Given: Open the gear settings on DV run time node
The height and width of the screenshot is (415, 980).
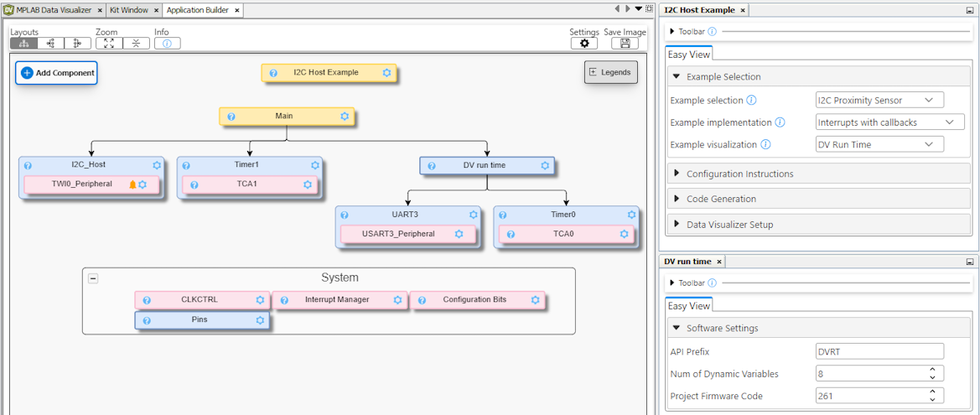Looking at the screenshot, I should 545,166.
